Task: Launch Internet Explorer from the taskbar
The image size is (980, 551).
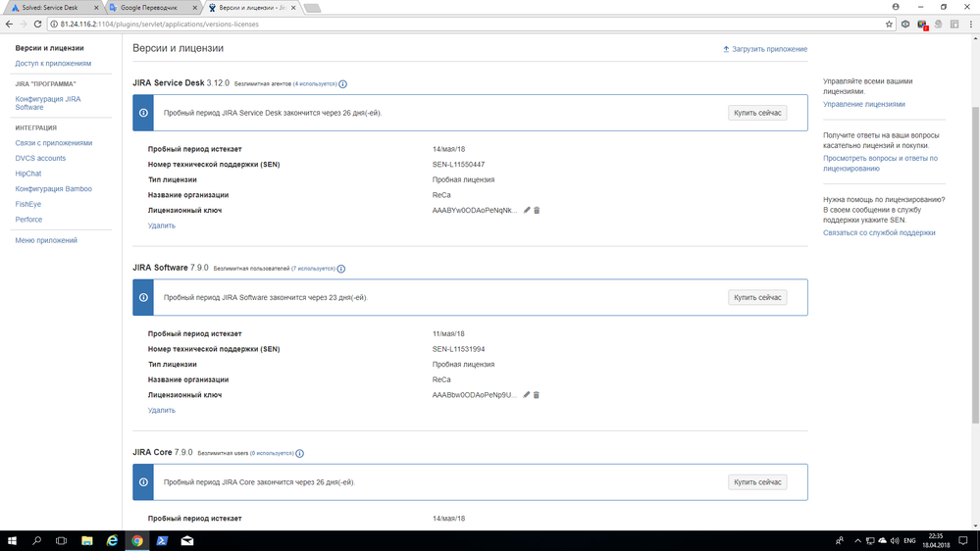Action: click(112, 541)
